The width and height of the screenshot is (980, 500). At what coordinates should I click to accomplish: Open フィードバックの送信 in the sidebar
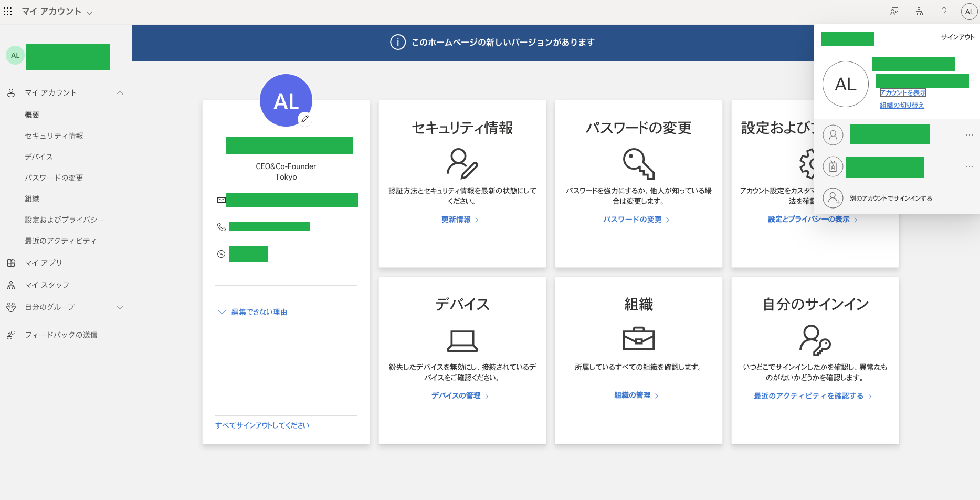click(x=61, y=335)
